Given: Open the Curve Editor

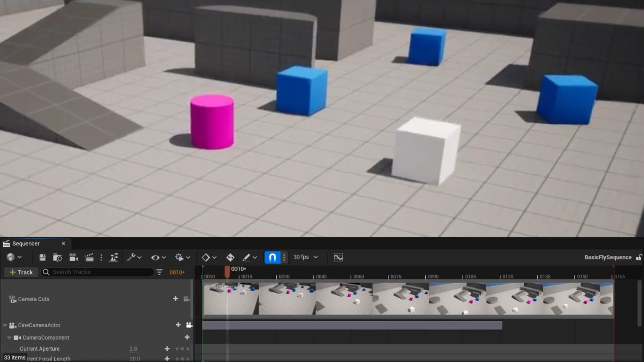Looking at the screenshot, I should (x=338, y=257).
